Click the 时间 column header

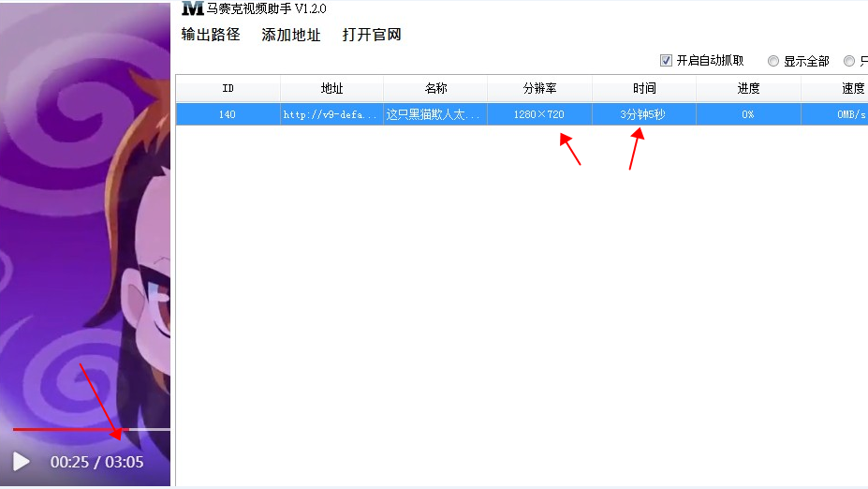pos(644,88)
